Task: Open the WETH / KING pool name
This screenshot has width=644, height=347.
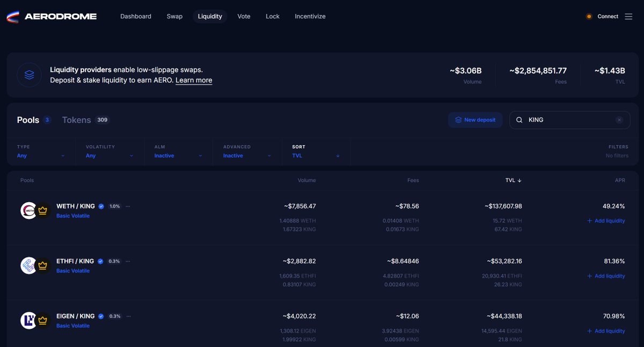Action: pyautogui.click(x=76, y=206)
